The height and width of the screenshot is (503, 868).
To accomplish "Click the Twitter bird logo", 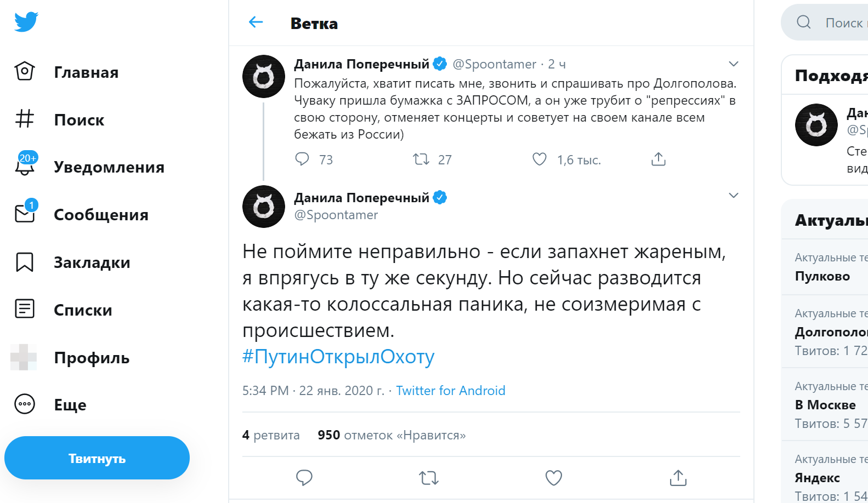I will (26, 22).
